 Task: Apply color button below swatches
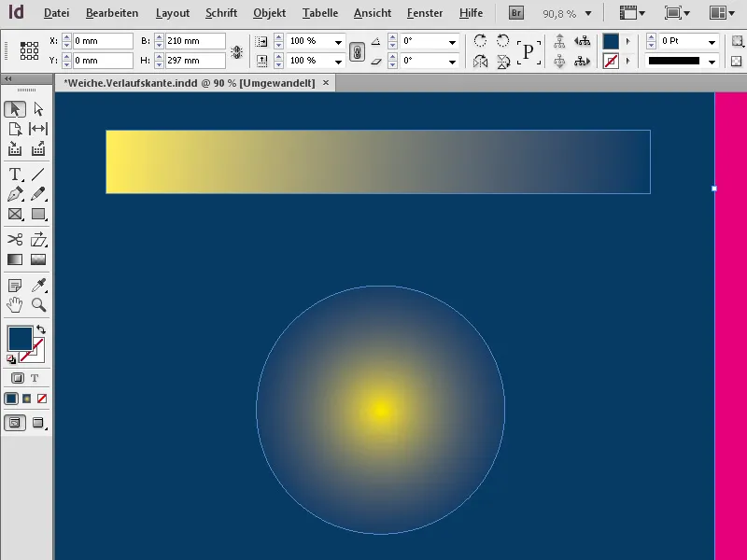point(11,399)
